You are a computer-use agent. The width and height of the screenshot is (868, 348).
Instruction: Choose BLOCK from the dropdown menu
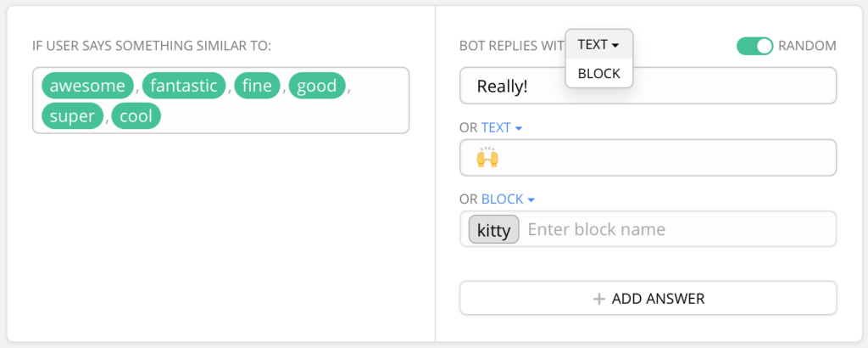(598, 74)
